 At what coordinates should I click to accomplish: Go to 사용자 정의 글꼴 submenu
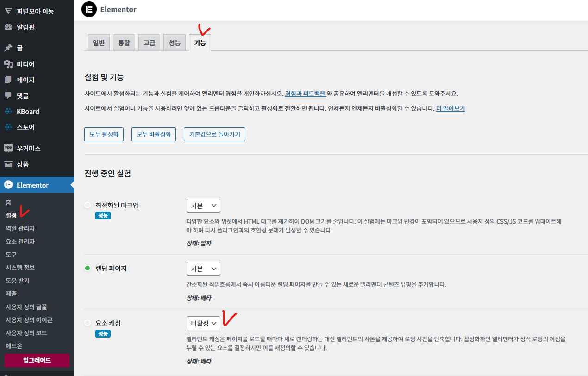pos(26,307)
